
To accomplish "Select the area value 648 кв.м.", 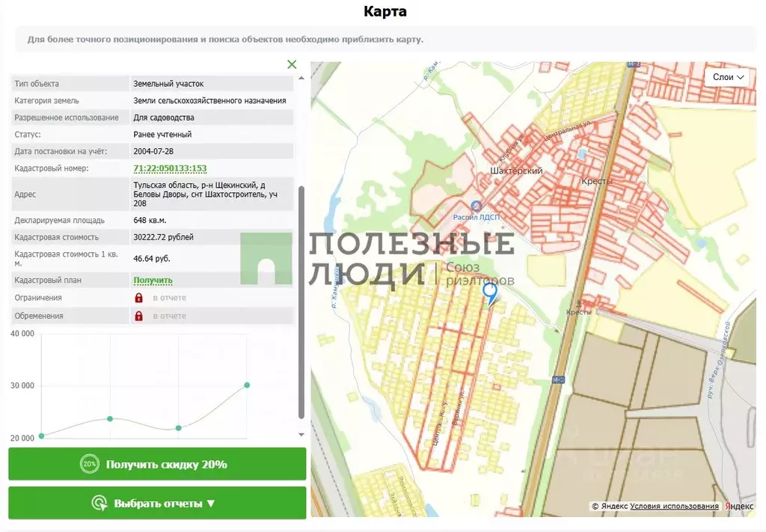I will (x=150, y=220).
